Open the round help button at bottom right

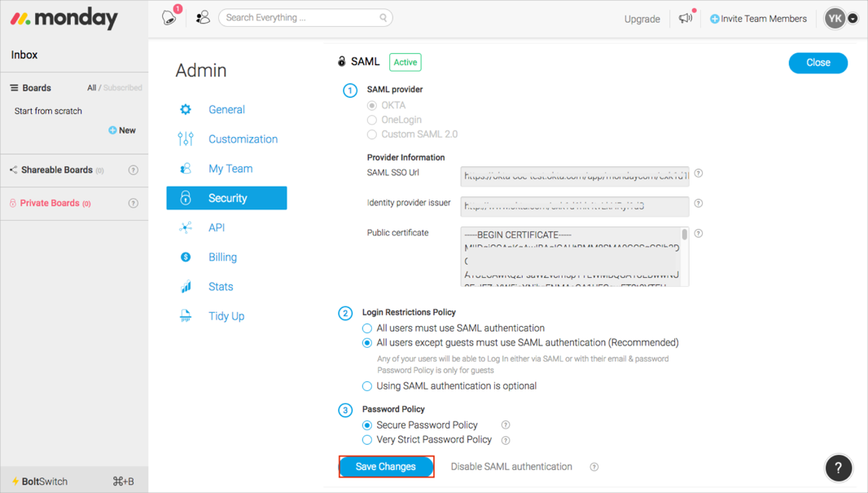[838, 468]
